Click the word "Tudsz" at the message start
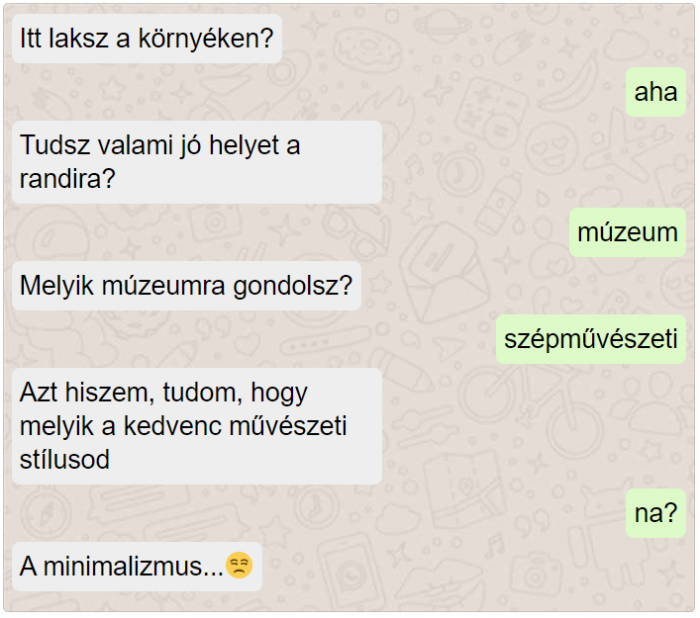700x618 pixels. point(55,145)
